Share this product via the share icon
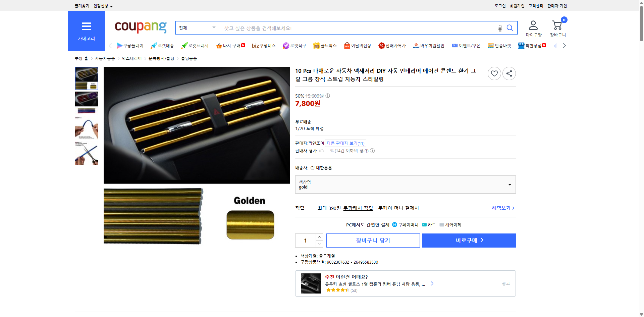644x317 pixels. [509, 73]
